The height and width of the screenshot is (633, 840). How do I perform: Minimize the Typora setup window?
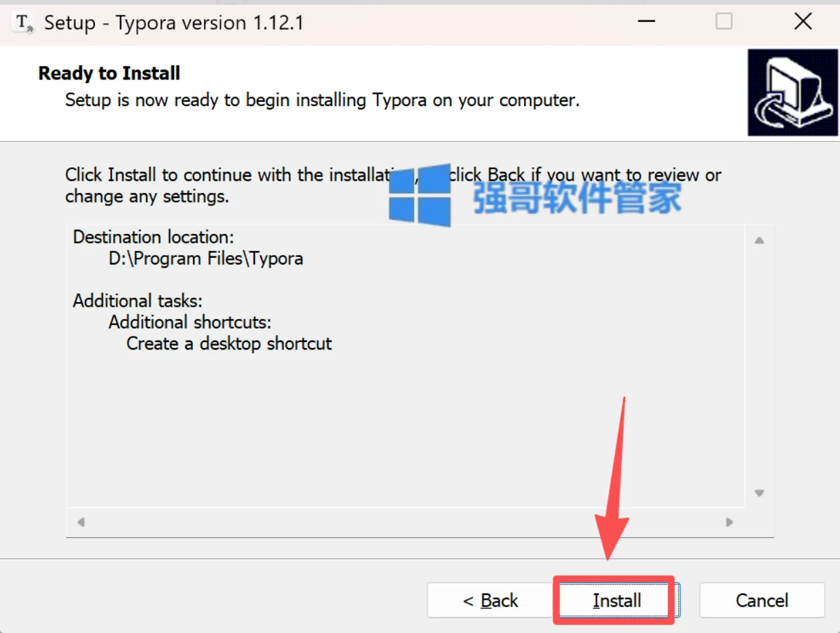[x=646, y=22]
